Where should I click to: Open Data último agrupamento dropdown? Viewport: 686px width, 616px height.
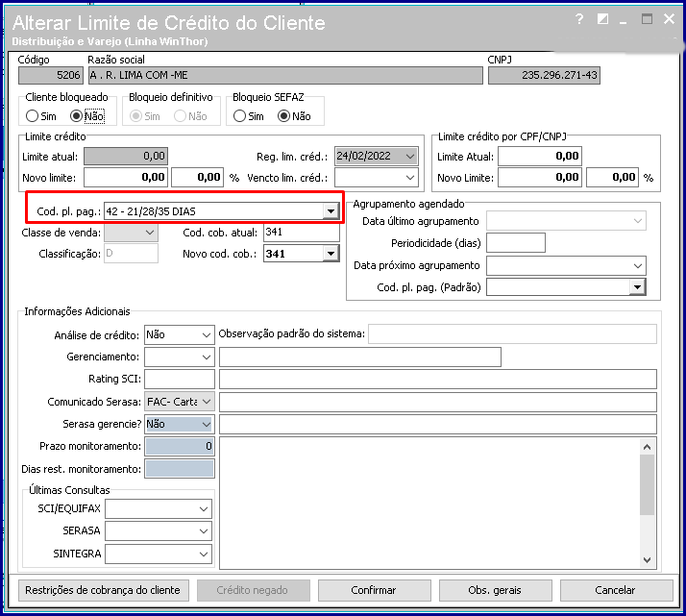(x=637, y=221)
